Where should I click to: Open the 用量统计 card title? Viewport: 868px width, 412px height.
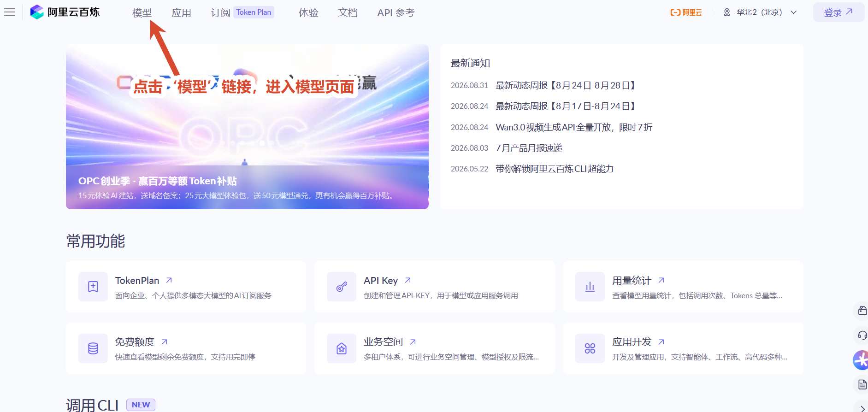[632, 281]
